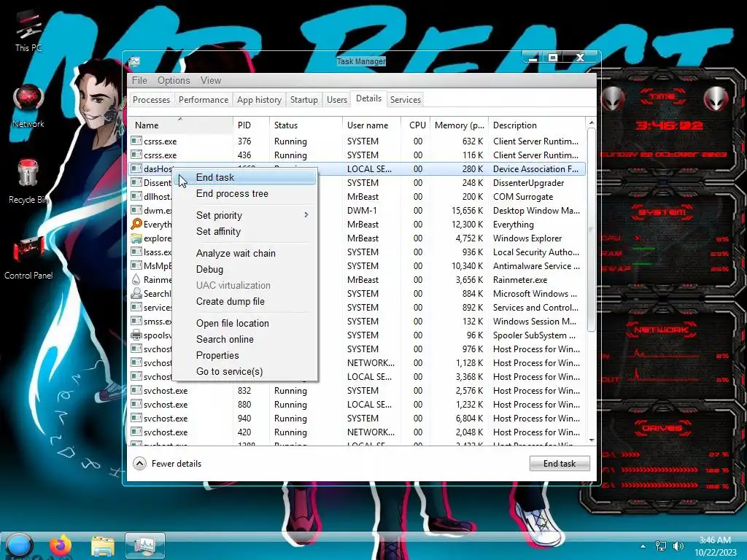The image size is (747, 560).
Task: Switch to the App history tab
Action: (x=259, y=99)
